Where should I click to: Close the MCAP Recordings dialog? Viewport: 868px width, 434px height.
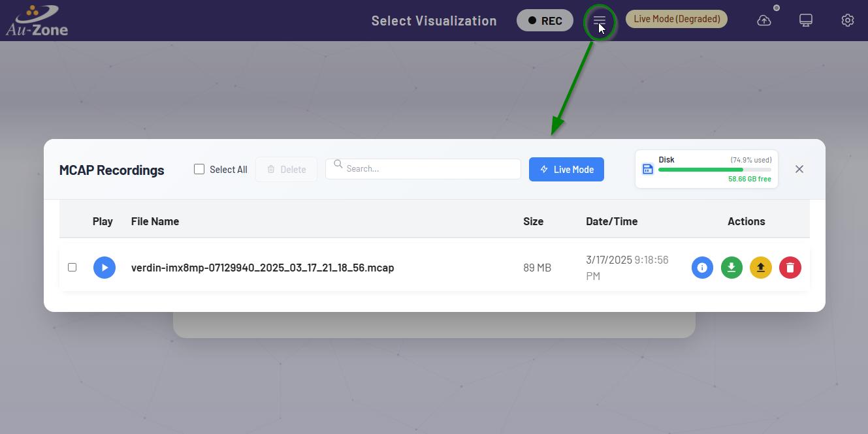pyautogui.click(x=799, y=169)
